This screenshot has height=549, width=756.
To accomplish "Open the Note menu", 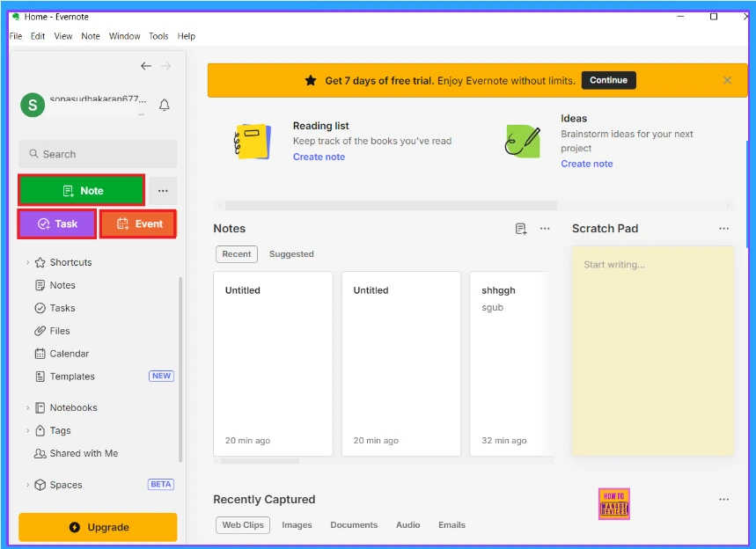I will click(91, 36).
